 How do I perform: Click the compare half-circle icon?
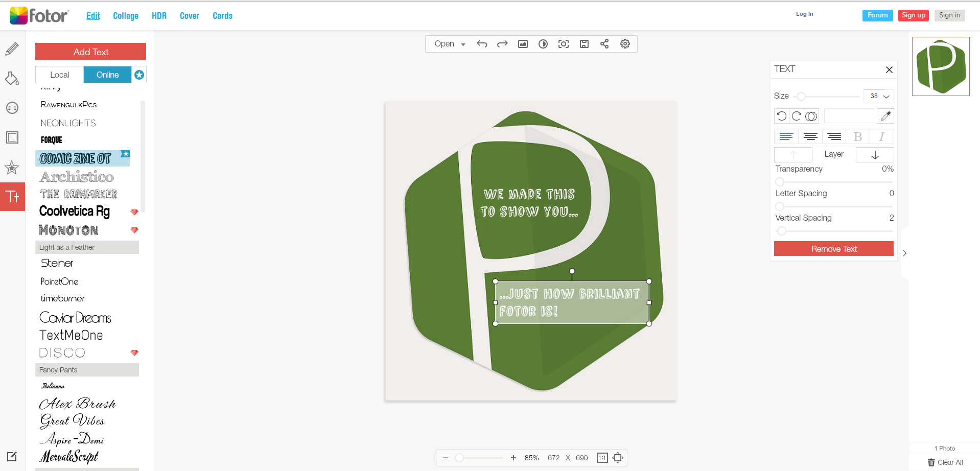click(x=543, y=44)
